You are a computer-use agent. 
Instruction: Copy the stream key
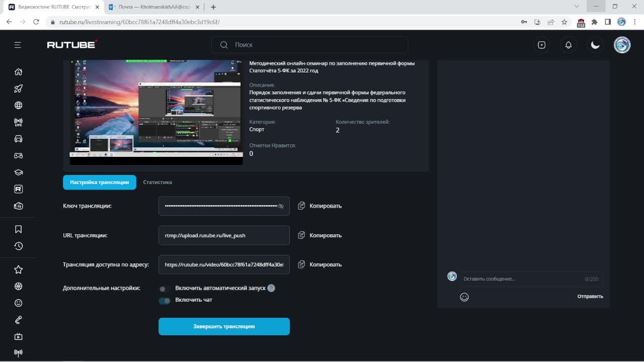[x=320, y=206]
